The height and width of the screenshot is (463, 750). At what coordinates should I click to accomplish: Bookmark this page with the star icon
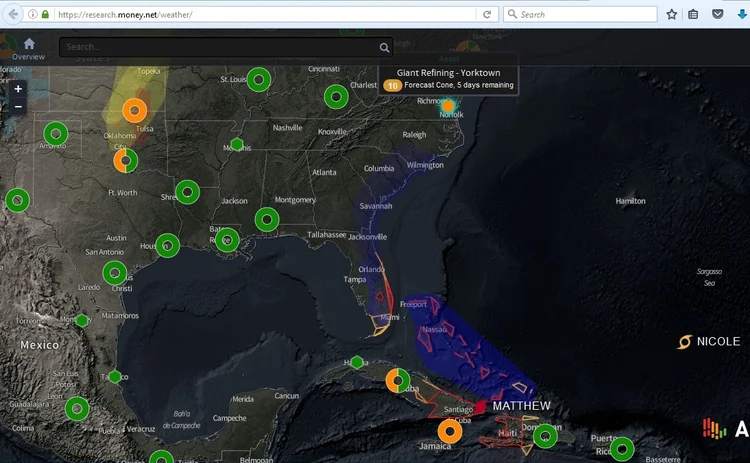(x=672, y=14)
